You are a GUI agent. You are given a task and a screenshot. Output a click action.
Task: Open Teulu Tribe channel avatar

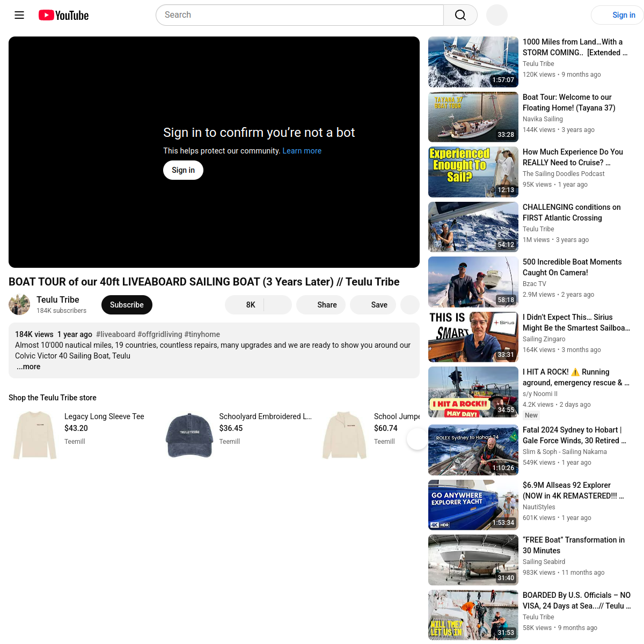click(x=19, y=305)
